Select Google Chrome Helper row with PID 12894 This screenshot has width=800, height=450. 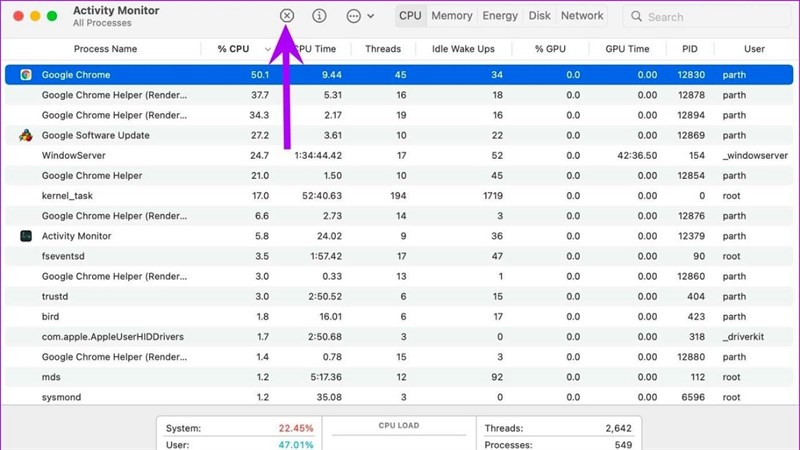pyautogui.click(x=399, y=115)
